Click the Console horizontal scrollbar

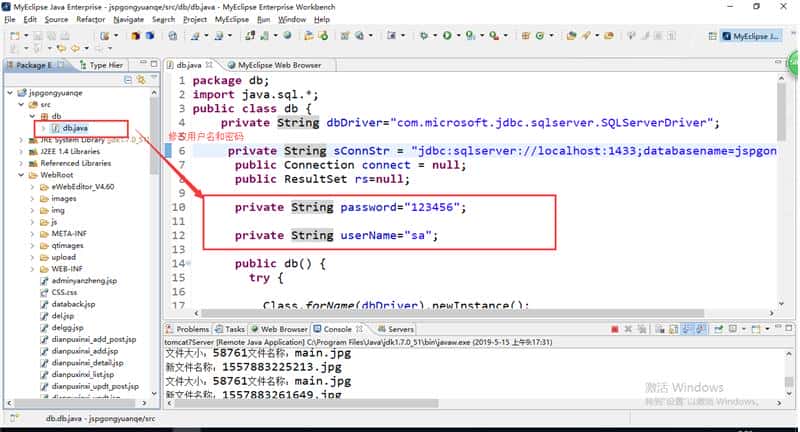click(306, 403)
